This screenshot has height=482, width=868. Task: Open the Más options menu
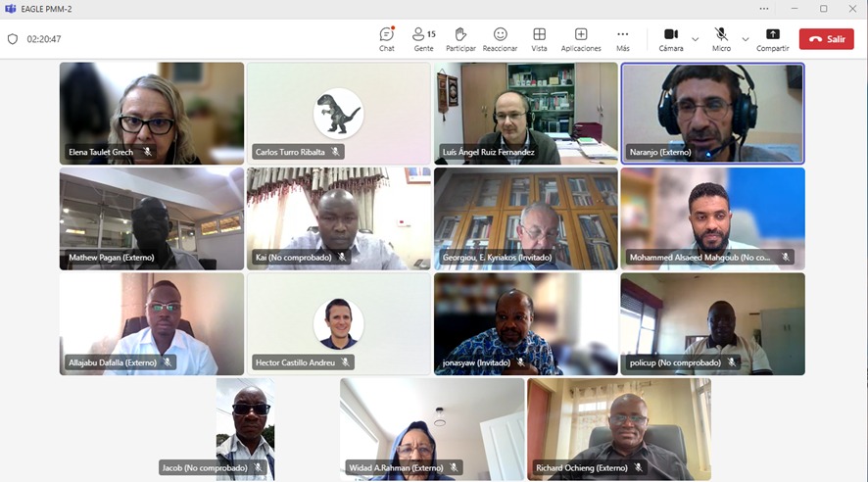(622, 38)
